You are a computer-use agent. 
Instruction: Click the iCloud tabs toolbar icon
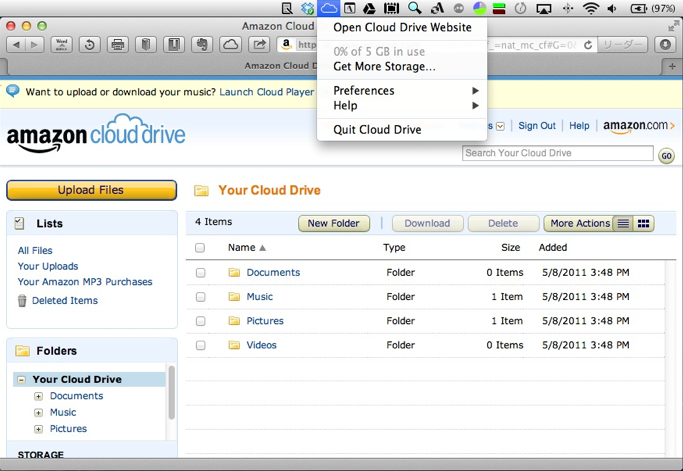click(x=230, y=44)
